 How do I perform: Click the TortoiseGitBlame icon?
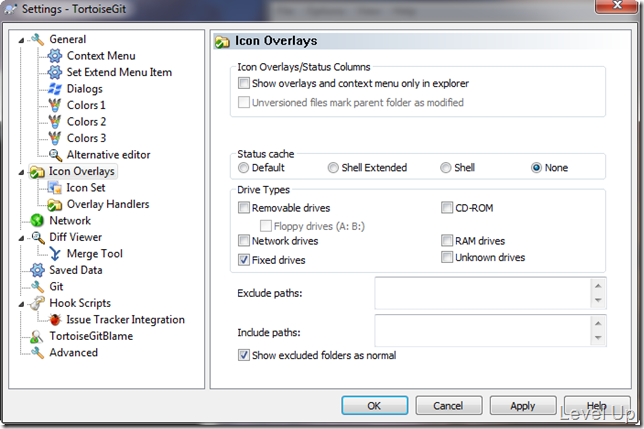tap(37, 336)
